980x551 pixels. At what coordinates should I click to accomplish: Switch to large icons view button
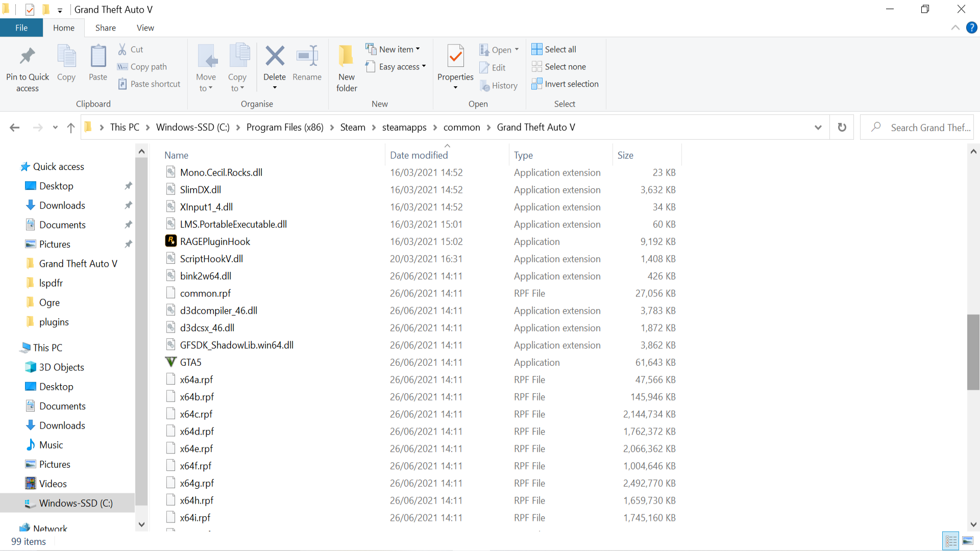968,541
